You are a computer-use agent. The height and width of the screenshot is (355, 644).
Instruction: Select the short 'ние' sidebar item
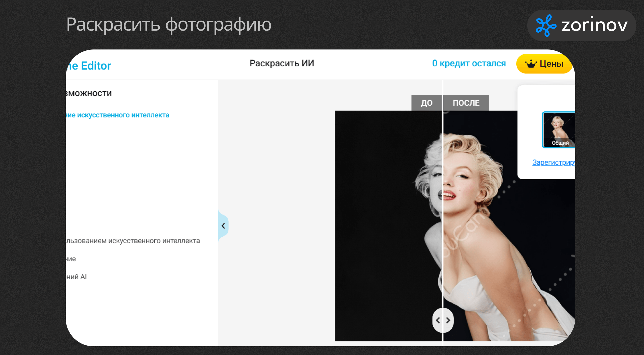tap(71, 259)
